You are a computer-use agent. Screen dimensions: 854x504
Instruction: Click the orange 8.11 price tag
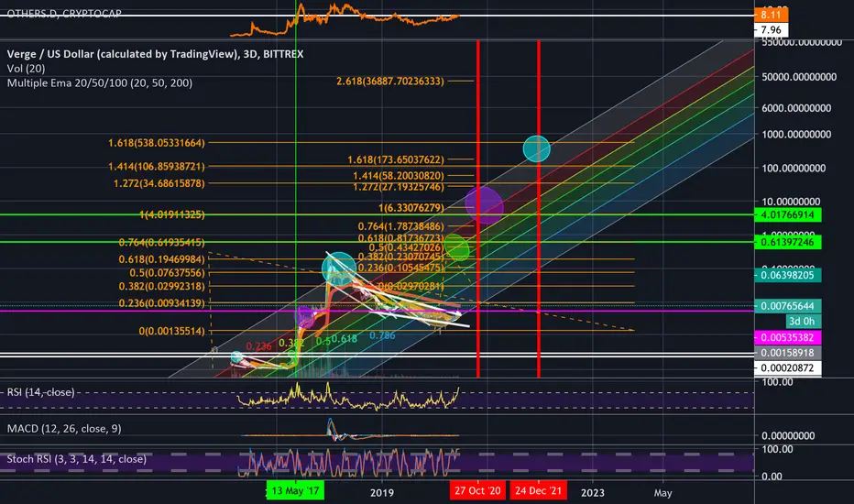tap(772, 16)
